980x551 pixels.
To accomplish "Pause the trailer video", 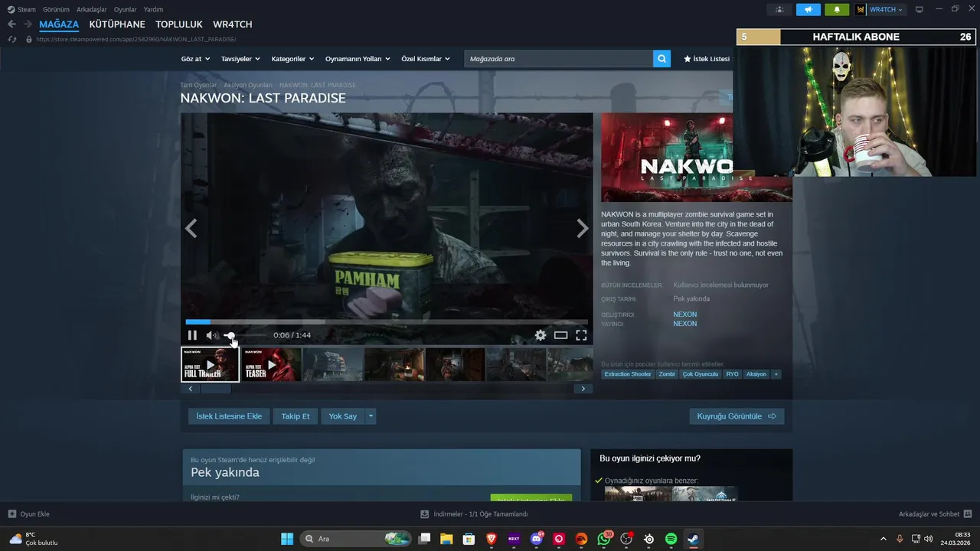I will (192, 335).
